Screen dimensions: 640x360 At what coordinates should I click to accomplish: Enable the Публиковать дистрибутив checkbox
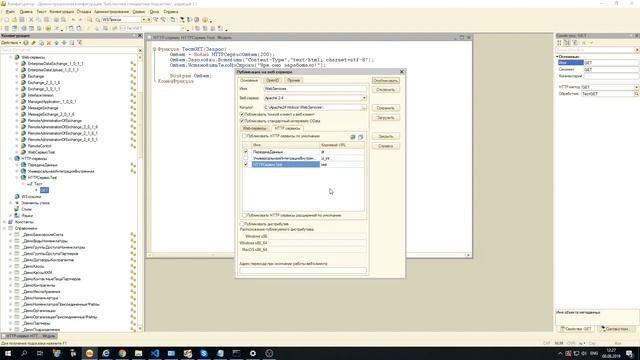click(242, 224)
